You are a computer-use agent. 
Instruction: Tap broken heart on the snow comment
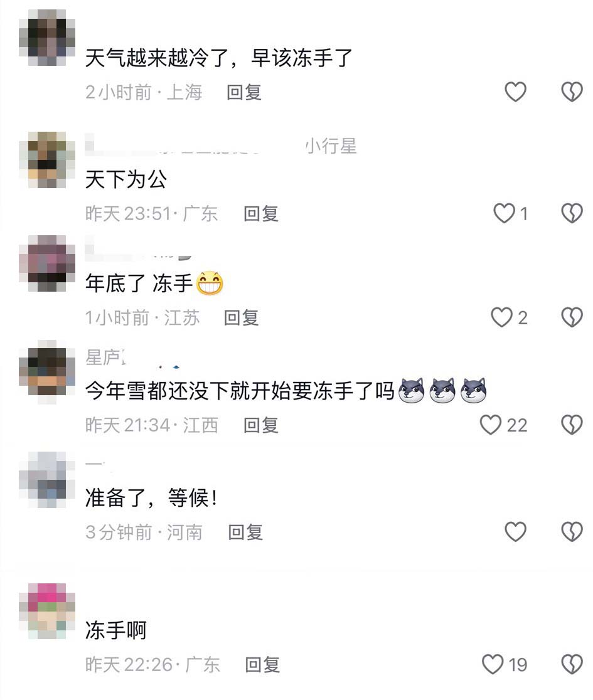pos(572,425)
